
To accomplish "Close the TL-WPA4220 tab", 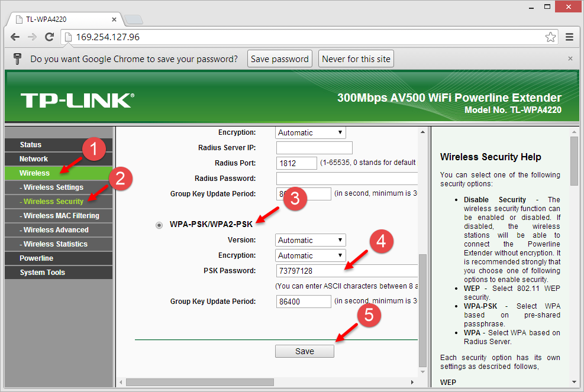I will point(114,20).
